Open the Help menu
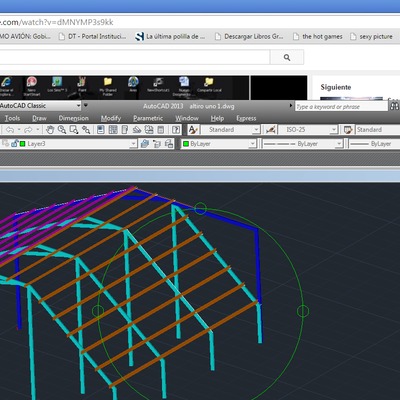 coord(217,118)
